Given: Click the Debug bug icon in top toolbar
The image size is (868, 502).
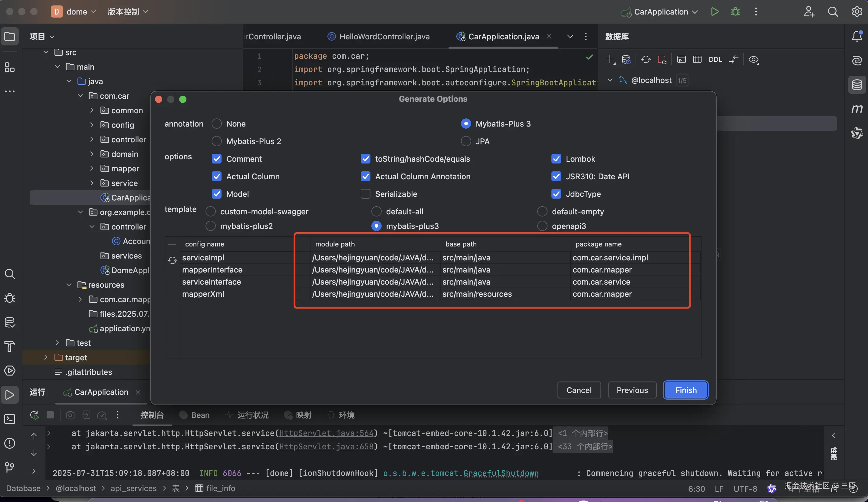Looking at the screenshot, I should click(x=735, y=12).
